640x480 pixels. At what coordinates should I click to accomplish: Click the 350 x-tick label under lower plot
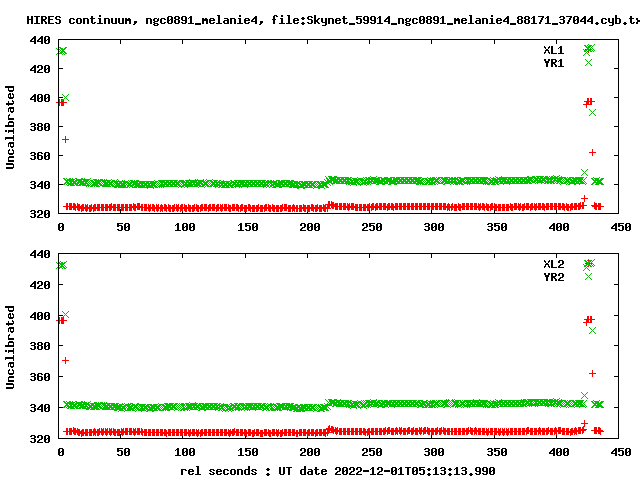pyautogui.click(x=497, y=452)
